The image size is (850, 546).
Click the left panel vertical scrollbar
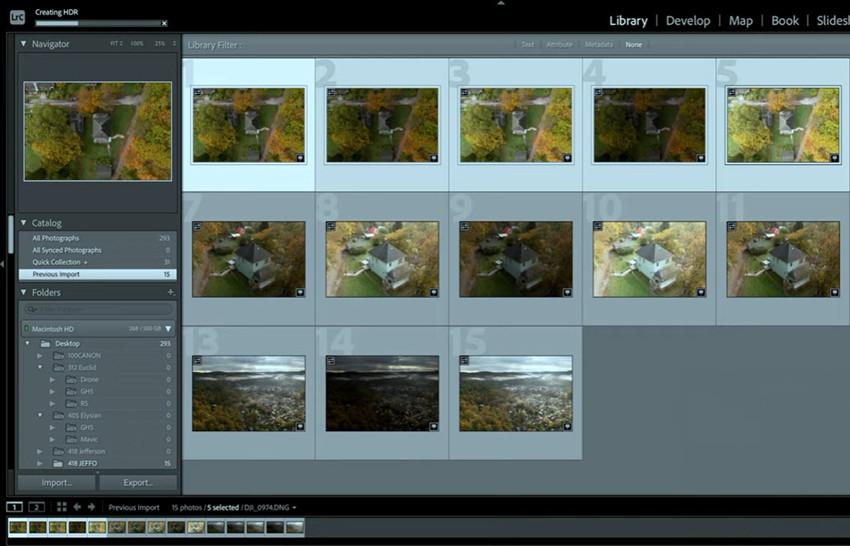(x=10, y=234)
